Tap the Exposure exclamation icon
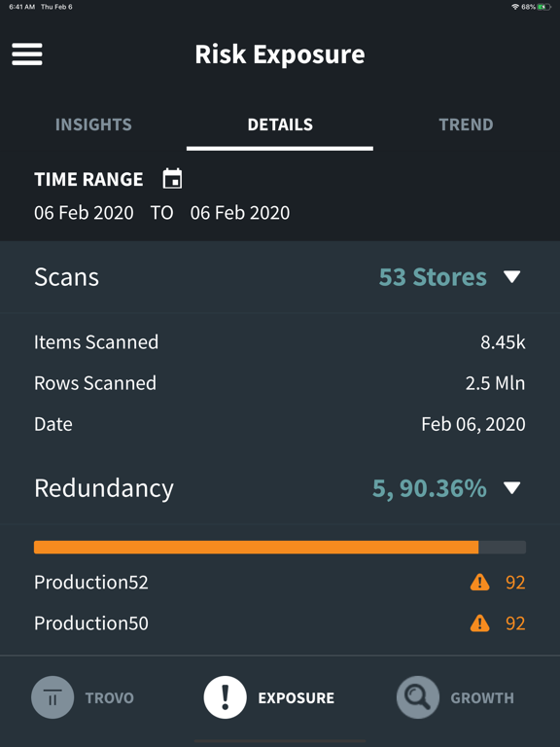 coord(225,697)
